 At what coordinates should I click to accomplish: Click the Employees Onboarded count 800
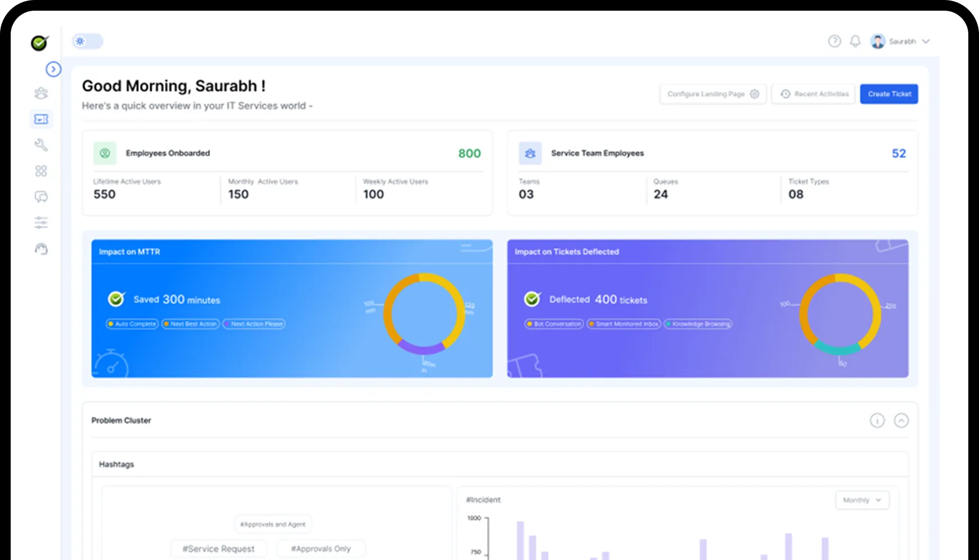tap(469, 153)
